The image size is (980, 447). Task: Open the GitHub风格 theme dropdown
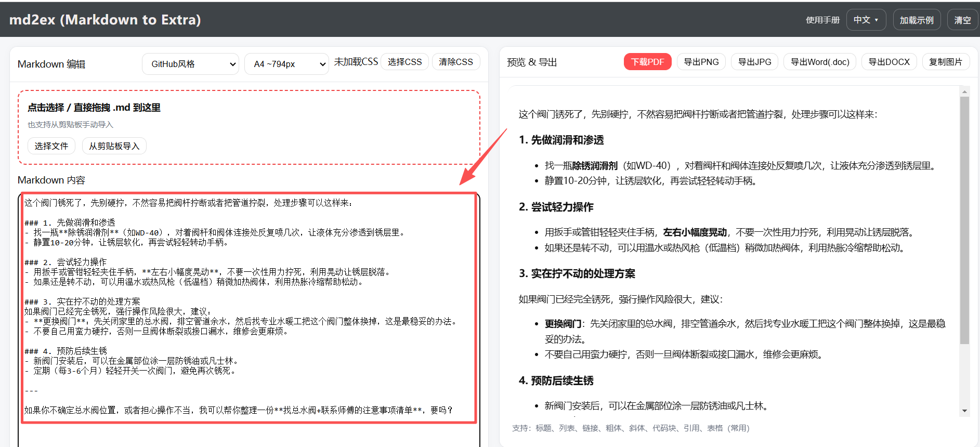(x=190, y=64)
